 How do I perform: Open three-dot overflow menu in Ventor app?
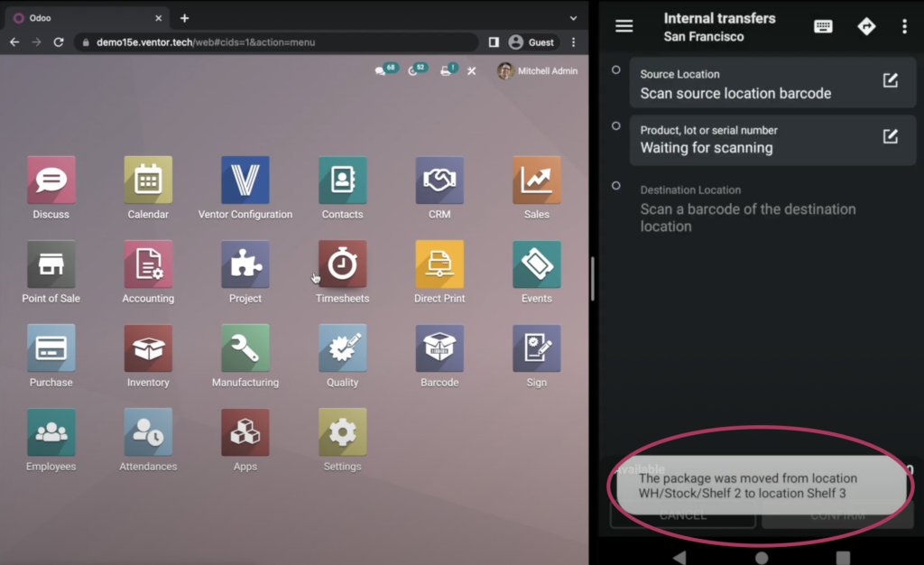pos(904,26)
